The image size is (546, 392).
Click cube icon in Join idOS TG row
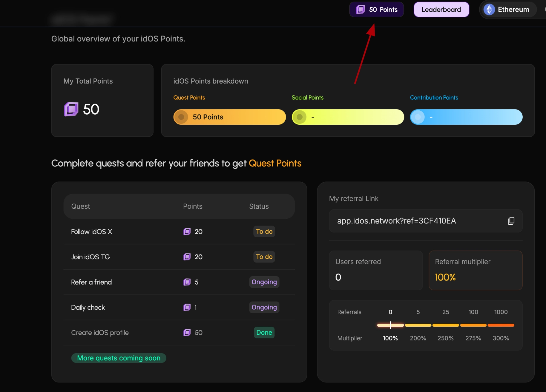tap(187, 257)
